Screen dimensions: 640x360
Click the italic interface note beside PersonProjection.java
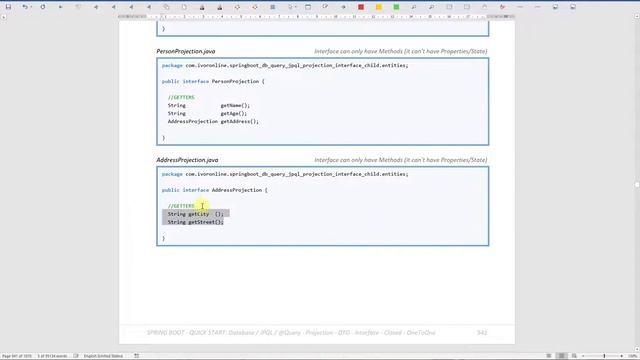[x=400, y=51]
